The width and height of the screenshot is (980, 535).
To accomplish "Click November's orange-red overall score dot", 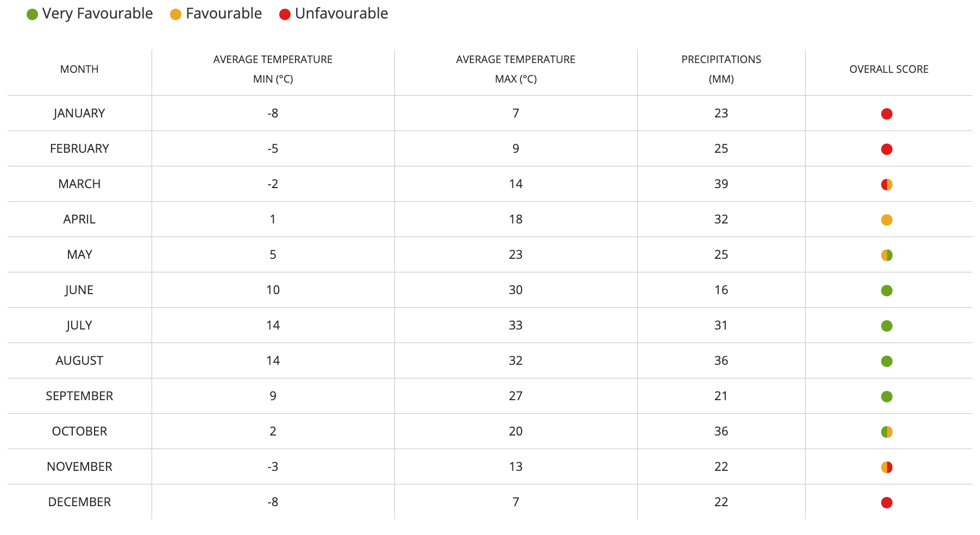I will click(887, 467).
